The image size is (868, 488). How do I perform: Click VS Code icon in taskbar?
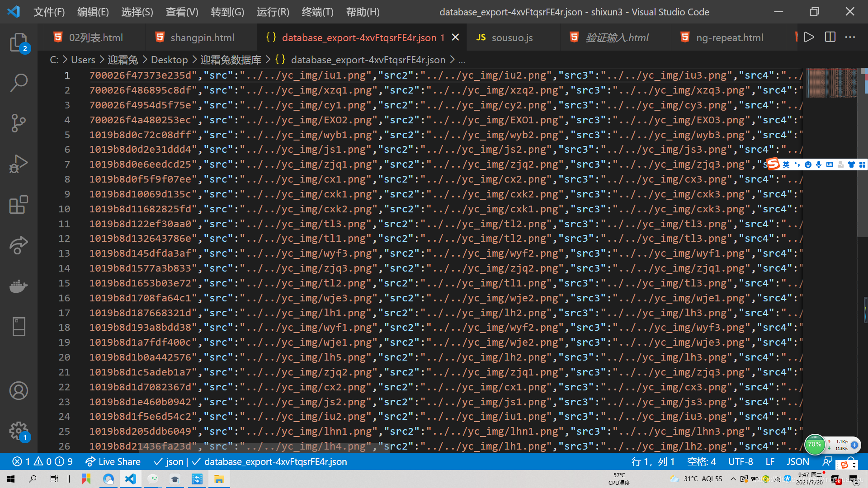pyautogui.click(x=131, y=479)
